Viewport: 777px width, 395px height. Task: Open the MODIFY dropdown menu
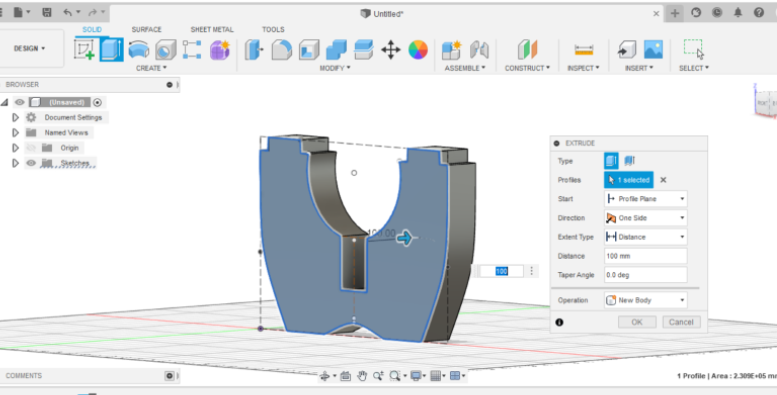pos(335,68)
